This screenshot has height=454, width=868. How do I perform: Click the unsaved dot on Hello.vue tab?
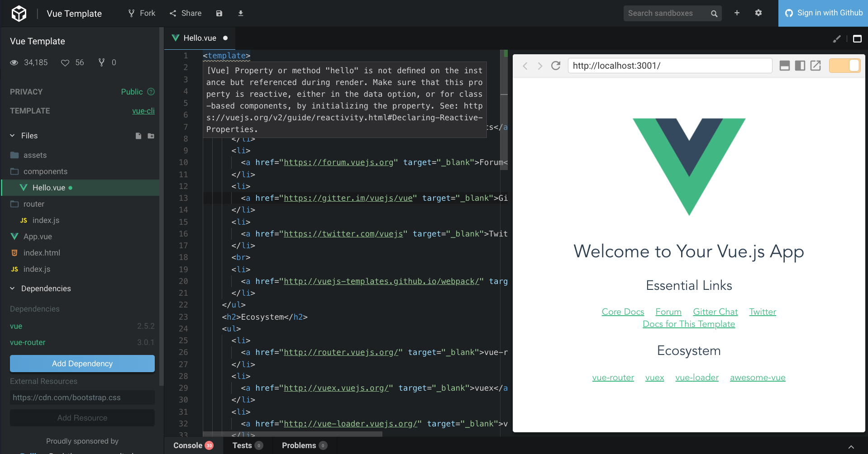coord(225,38)
